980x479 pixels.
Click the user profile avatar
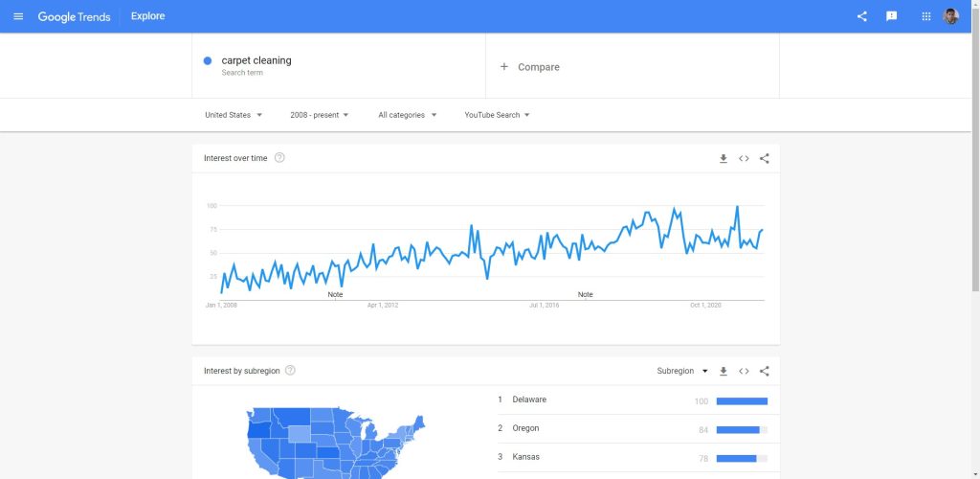tap(950, 16)
